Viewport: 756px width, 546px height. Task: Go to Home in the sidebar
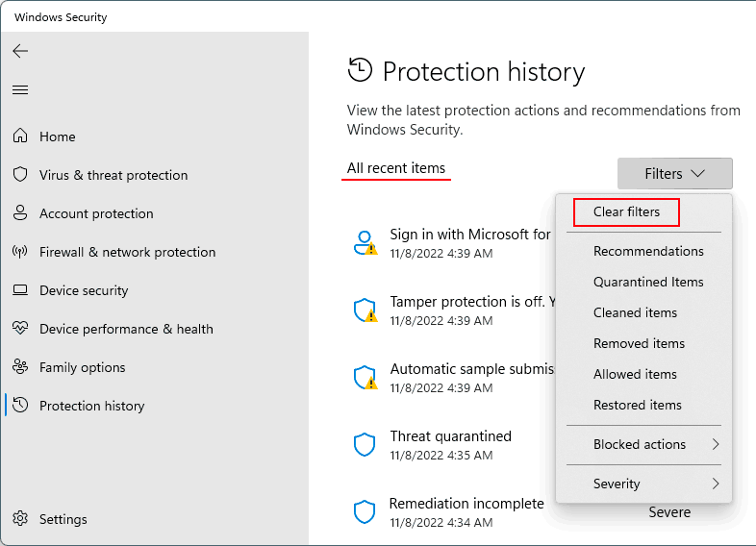[x=58, y=136]
